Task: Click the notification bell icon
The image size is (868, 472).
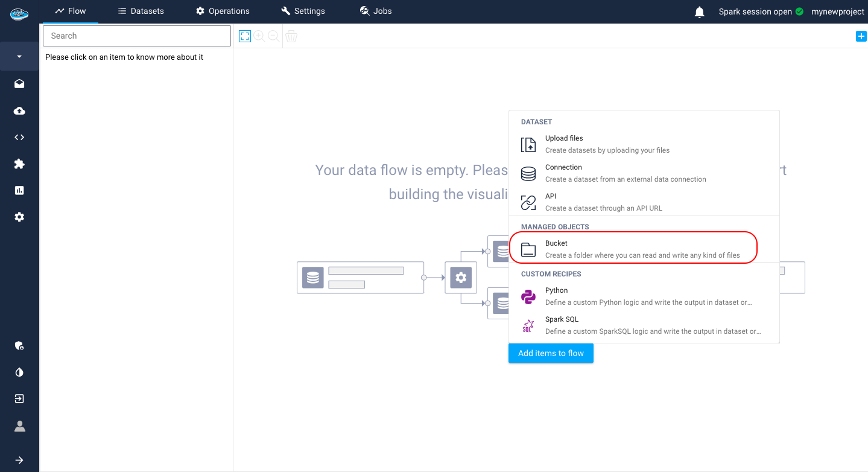Action: click(700, 12)
